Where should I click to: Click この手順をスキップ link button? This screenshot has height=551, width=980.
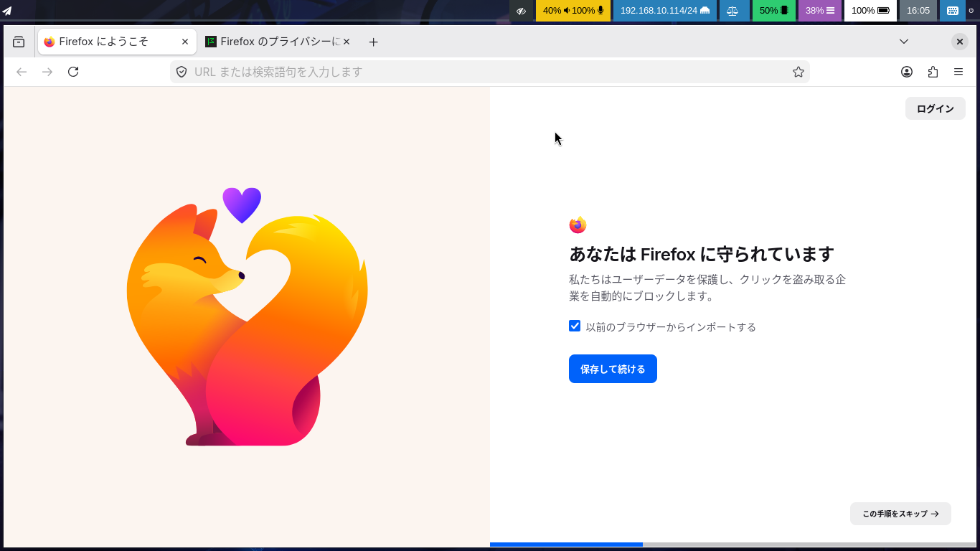tap(900, 514)
